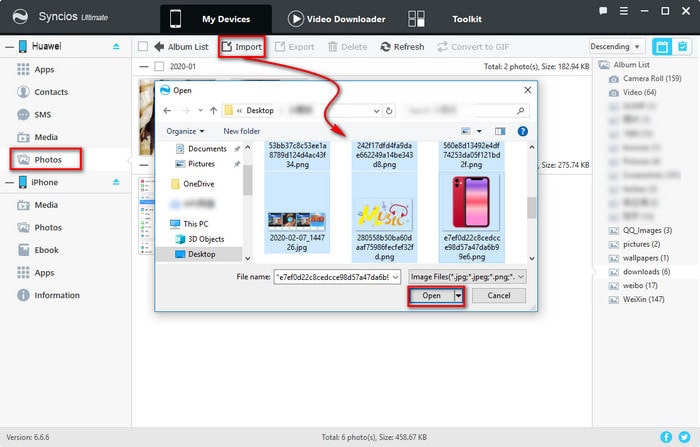Click the Facebook icon in status bar

pos(667,437)
